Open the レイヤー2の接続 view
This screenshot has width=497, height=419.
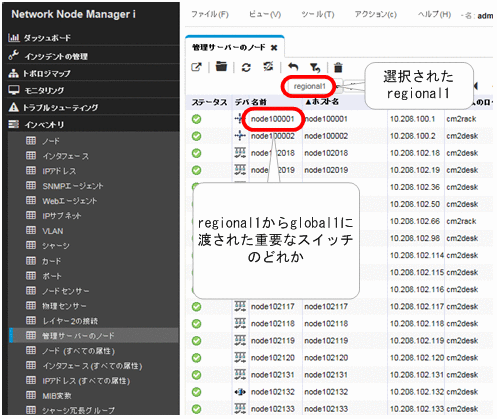coord(70,321)
